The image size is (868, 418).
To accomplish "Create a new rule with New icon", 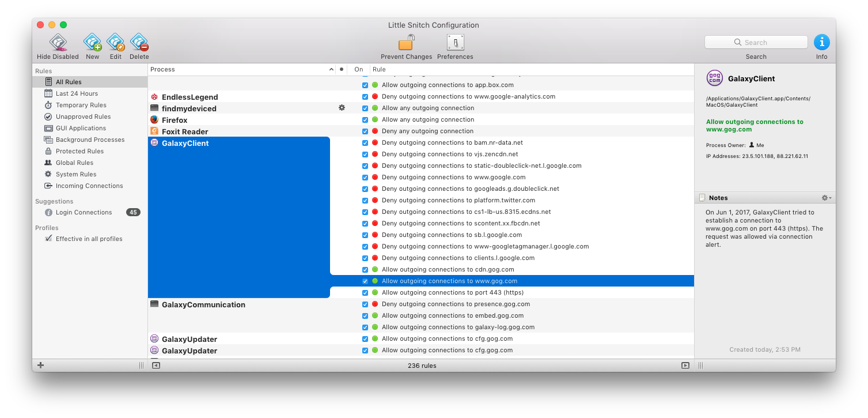I will point(92,42).
